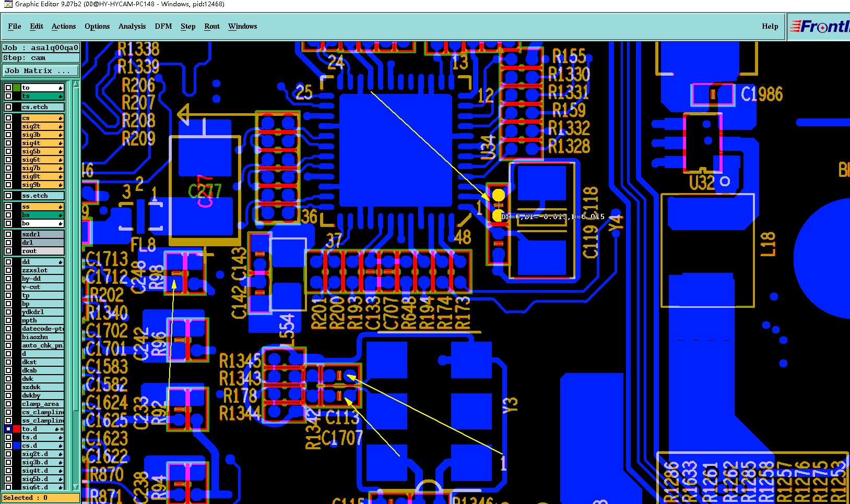Viewport: 850px width, 504px height.
Task: Open the Windows menu
Action: (243, 26)
